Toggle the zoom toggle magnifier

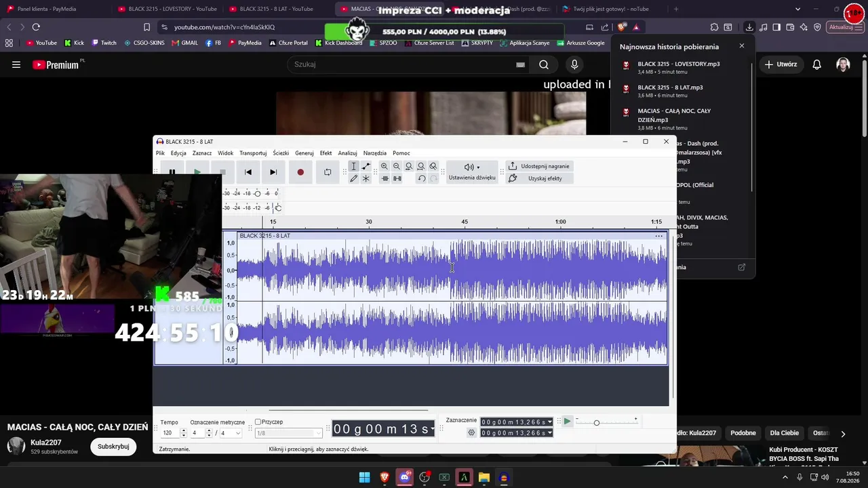(x=433, y=167)
